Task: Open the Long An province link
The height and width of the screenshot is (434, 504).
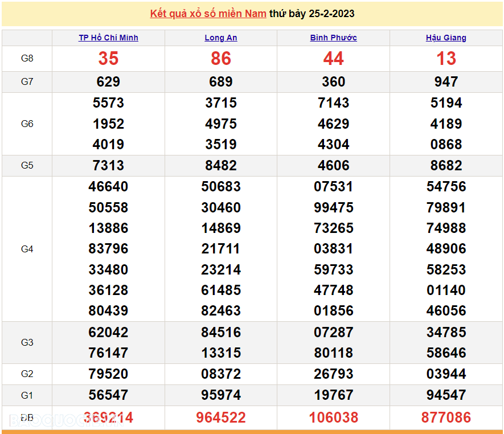Action: pyautogui.click(x=221, y=38)
